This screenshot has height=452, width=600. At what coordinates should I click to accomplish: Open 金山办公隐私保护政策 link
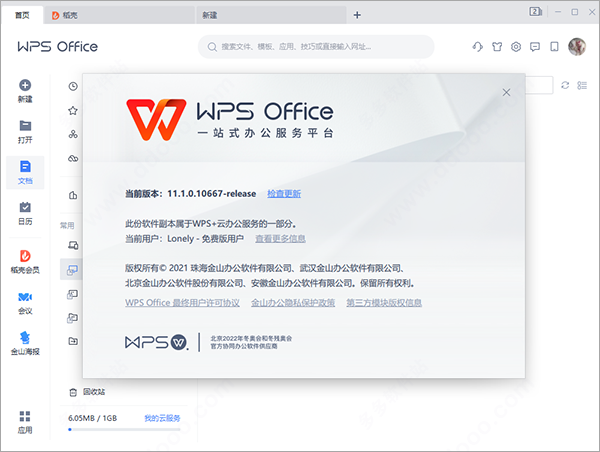tap(293, 303)
